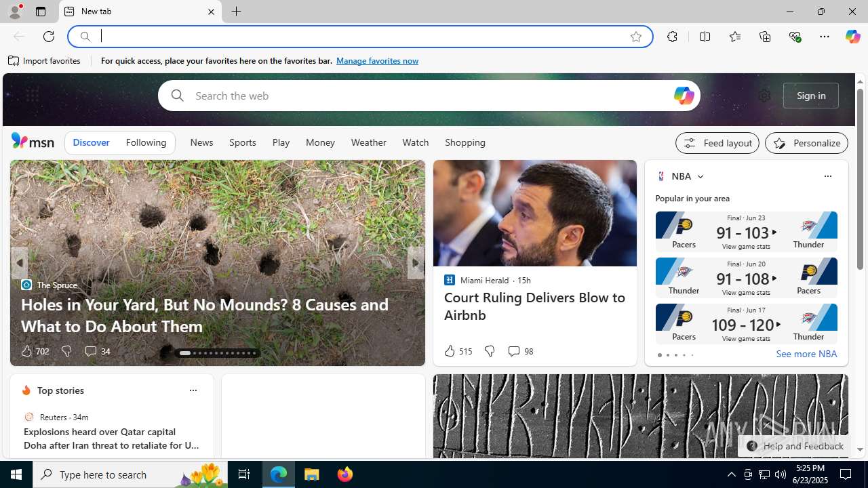Open more options on NBA card
868x488 pixels.
pyautogui.click(x=827, y=176)
